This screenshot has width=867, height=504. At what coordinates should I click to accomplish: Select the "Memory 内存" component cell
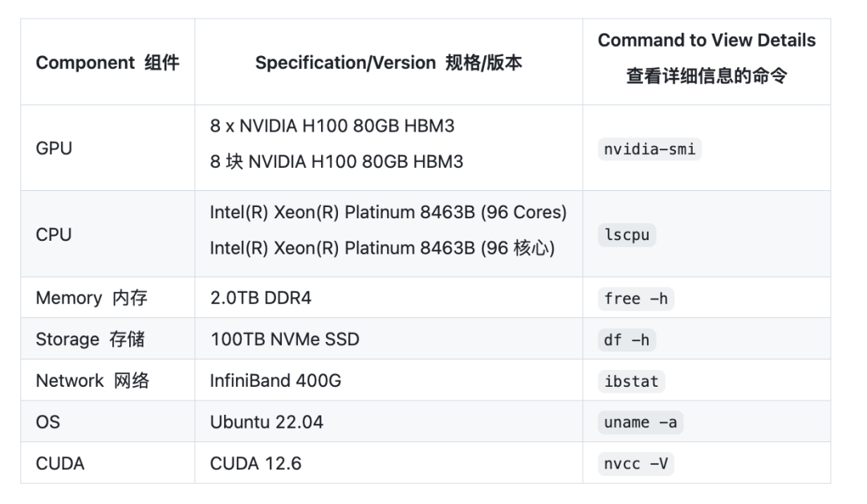(x=92, y=299)
